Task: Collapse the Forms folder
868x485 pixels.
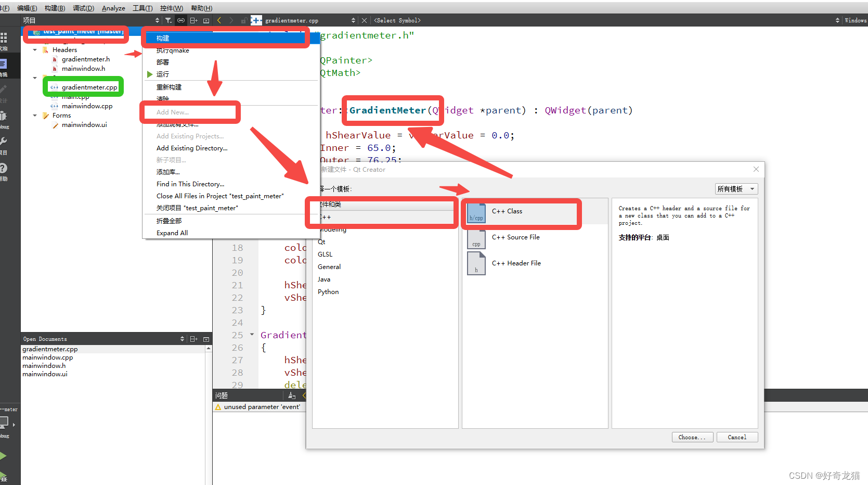Action: point(35,116)
